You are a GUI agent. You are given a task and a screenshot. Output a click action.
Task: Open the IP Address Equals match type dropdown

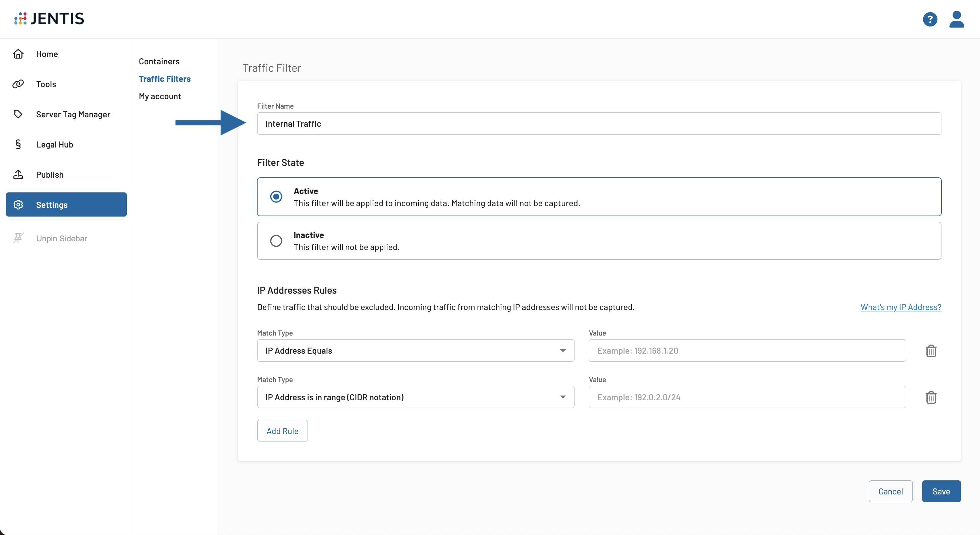(x=416, y=351)
